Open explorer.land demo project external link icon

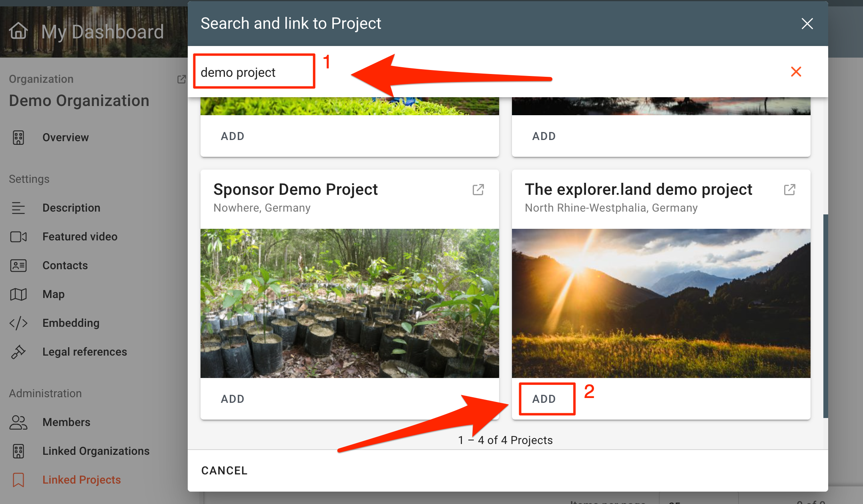tap(789, 190)
